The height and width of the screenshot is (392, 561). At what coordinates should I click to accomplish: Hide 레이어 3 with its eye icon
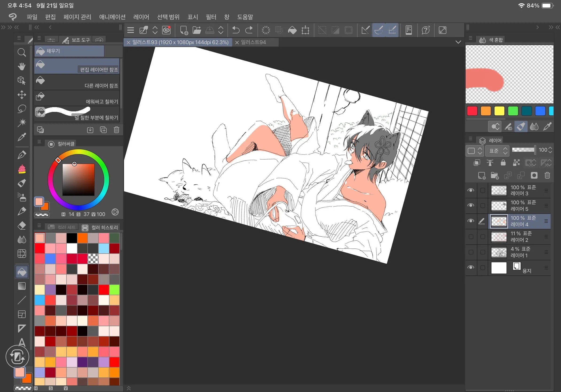[x=471, y=190]
